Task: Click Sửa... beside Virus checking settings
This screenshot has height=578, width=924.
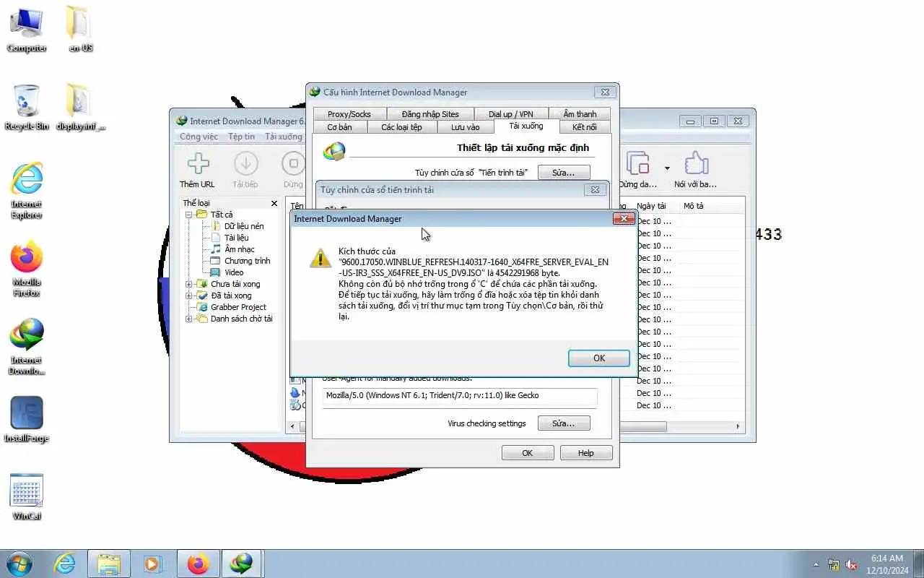Action: [564, 423]
